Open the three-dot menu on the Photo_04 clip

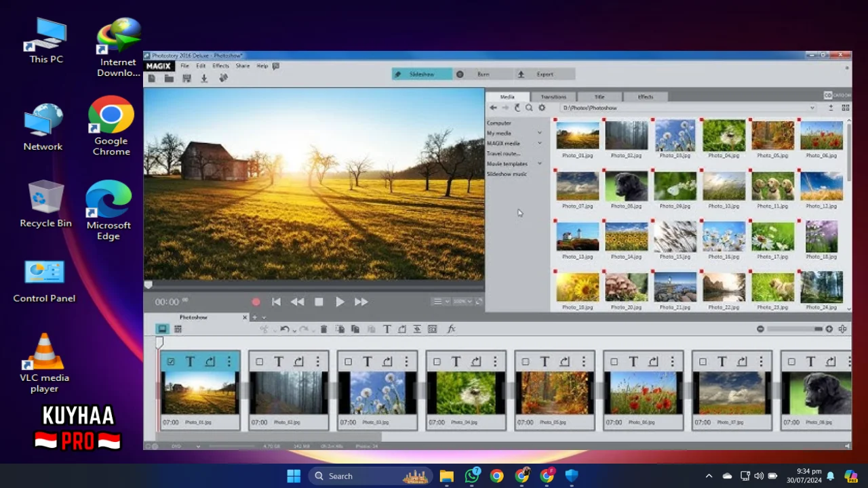tap(495, 362)
